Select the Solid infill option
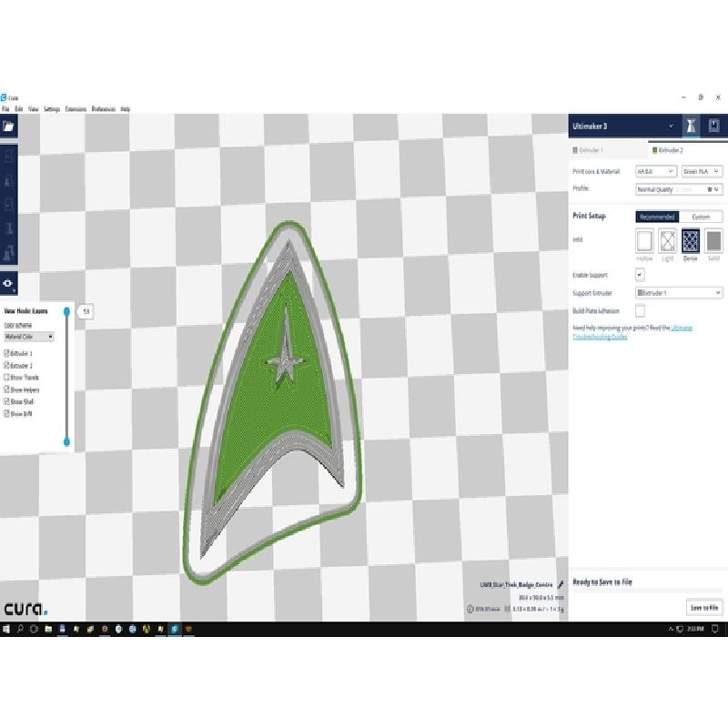728x728 pixels. 713,241
